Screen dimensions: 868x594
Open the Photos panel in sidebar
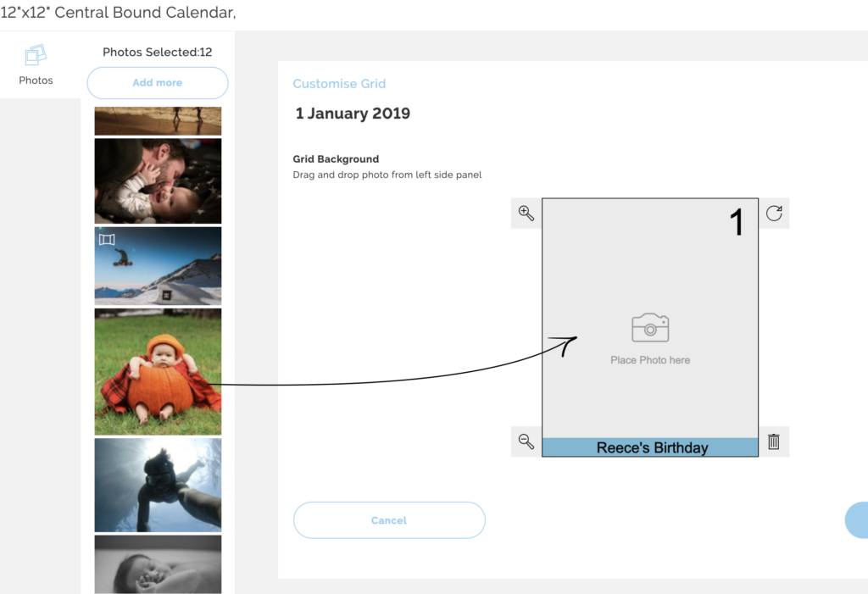pyautogui.click(x=36, y=65)
